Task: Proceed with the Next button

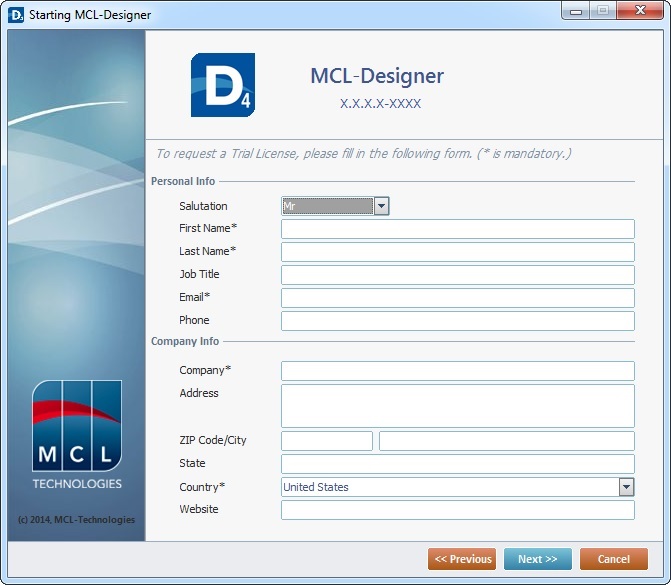Action: click(537, 559)
